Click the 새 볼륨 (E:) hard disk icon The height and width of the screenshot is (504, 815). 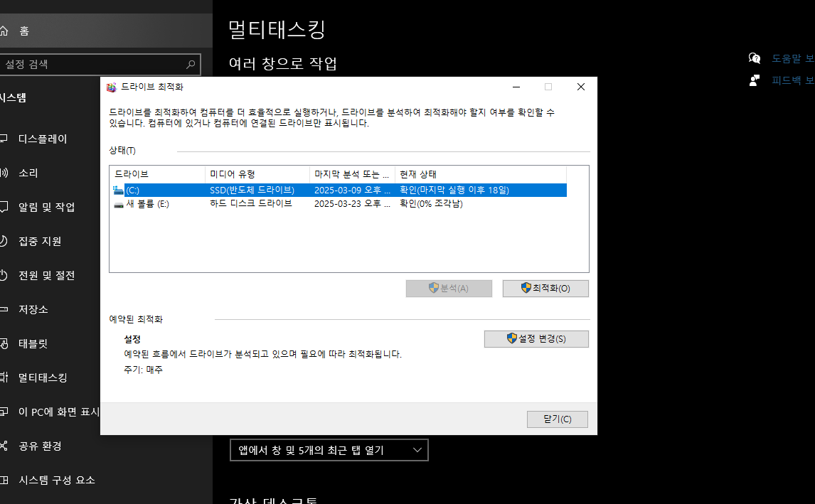(118, 205)
